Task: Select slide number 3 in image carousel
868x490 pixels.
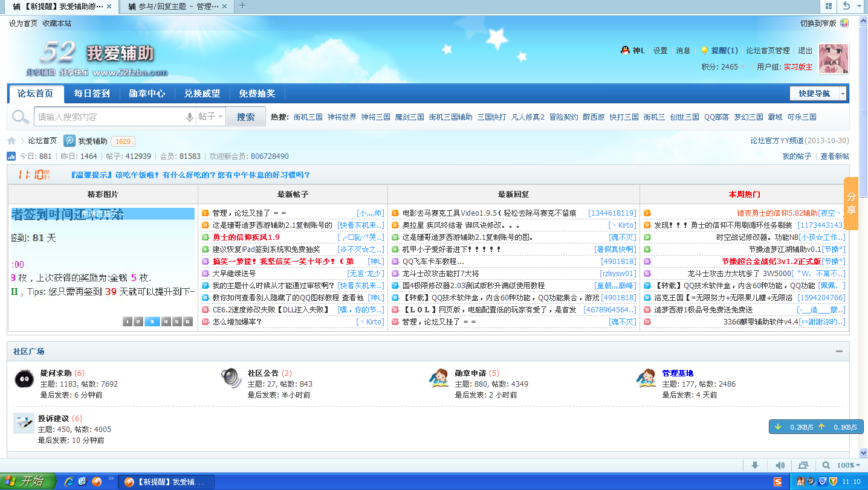Action: pyautogui.click(x=152, y=321)
